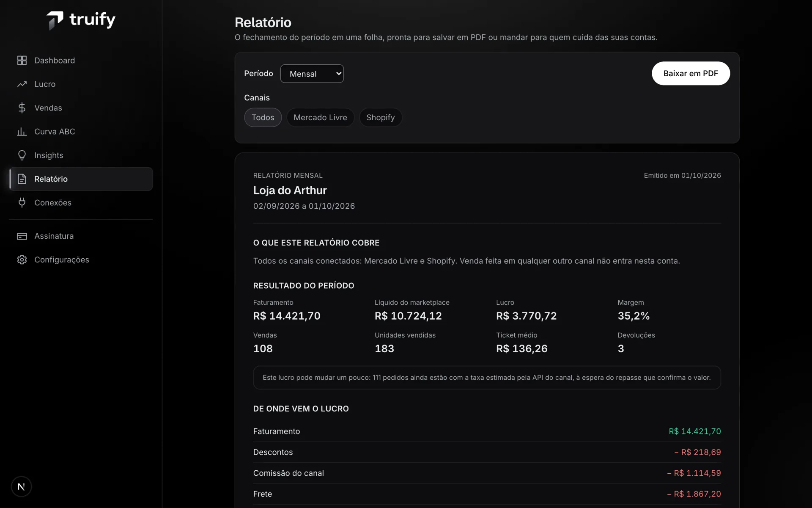Click the Ticket médio value R$ 136,26
This screenshot has width=812, height=508.
pos(521,348)
